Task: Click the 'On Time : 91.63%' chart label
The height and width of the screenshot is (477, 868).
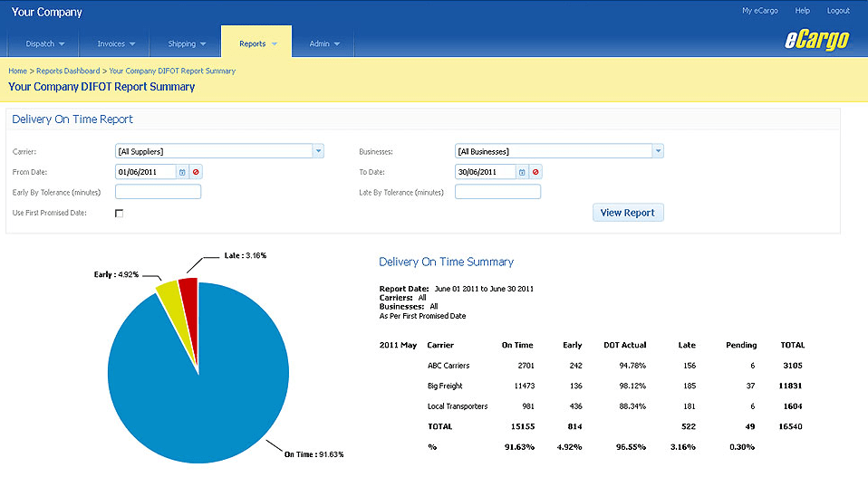Action: tap(313, 454)
